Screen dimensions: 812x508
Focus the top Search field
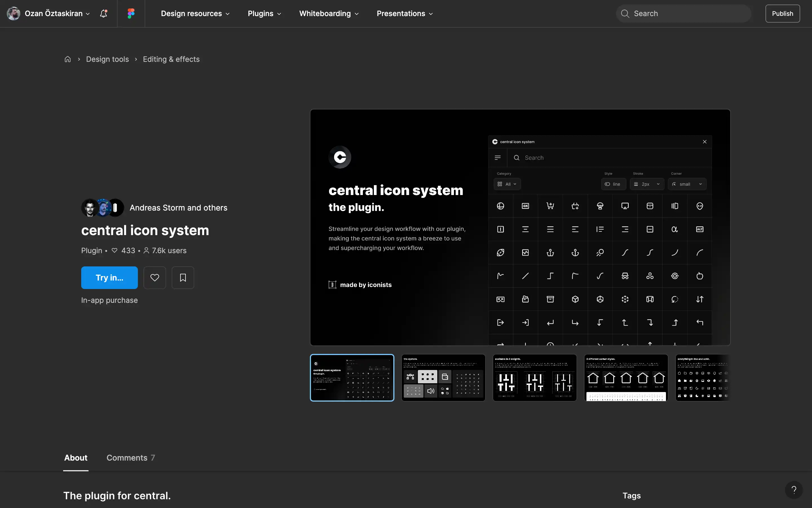(683, 14)
